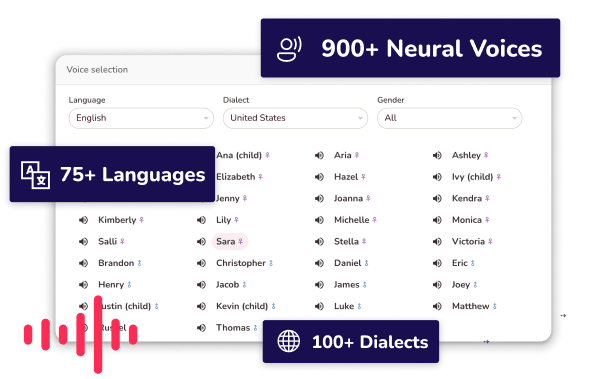This screenshot has height=379, width=598.
Task: Play preview speaker icon for Lily
Action: (x=201, y=220)
